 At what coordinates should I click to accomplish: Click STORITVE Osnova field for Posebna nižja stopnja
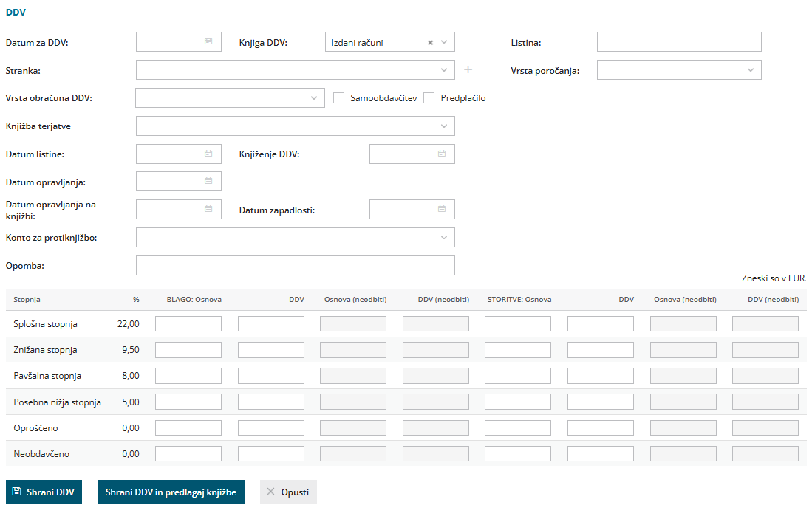click(x=518, y=402)
